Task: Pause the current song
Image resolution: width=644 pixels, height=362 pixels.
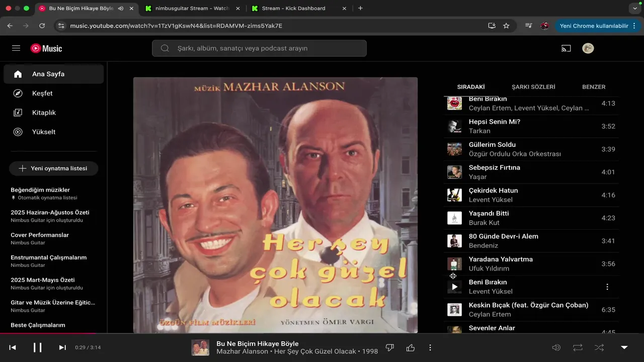Action: [38, 347]
